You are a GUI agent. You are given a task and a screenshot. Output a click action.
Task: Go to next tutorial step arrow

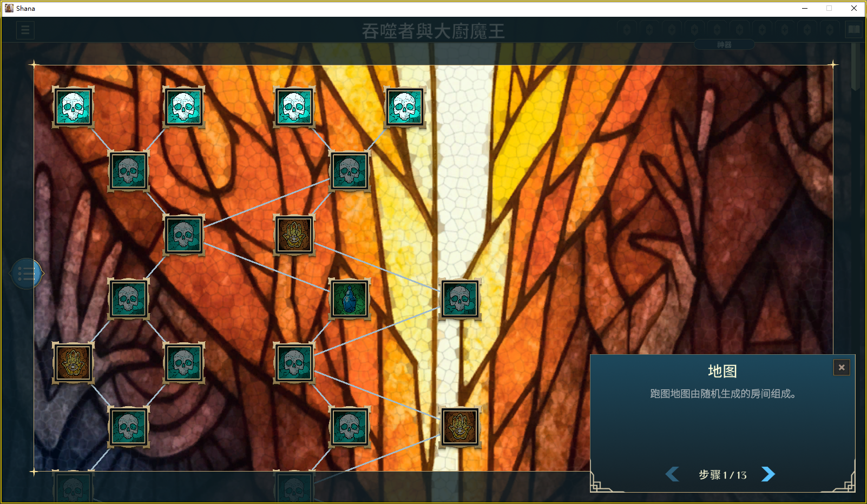[767, 474]
